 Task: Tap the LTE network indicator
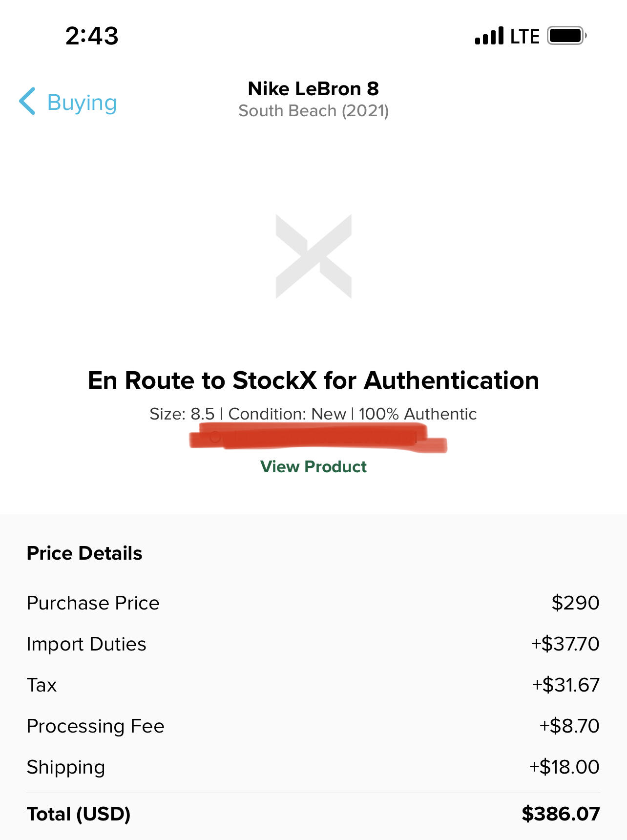[x=525, y=36]
